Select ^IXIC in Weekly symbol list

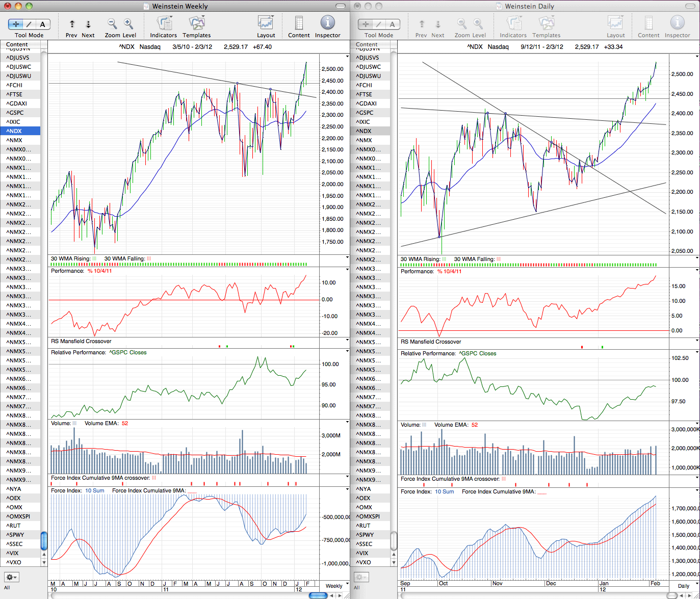(x=20, y=122)
